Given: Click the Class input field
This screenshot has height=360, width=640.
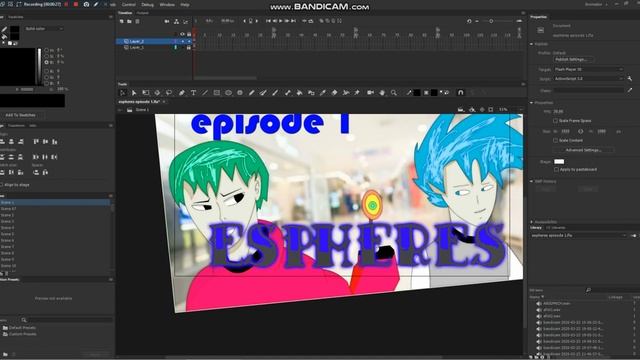Looking at the screenshot, I should pyautogui.click(x=589, y=90).
